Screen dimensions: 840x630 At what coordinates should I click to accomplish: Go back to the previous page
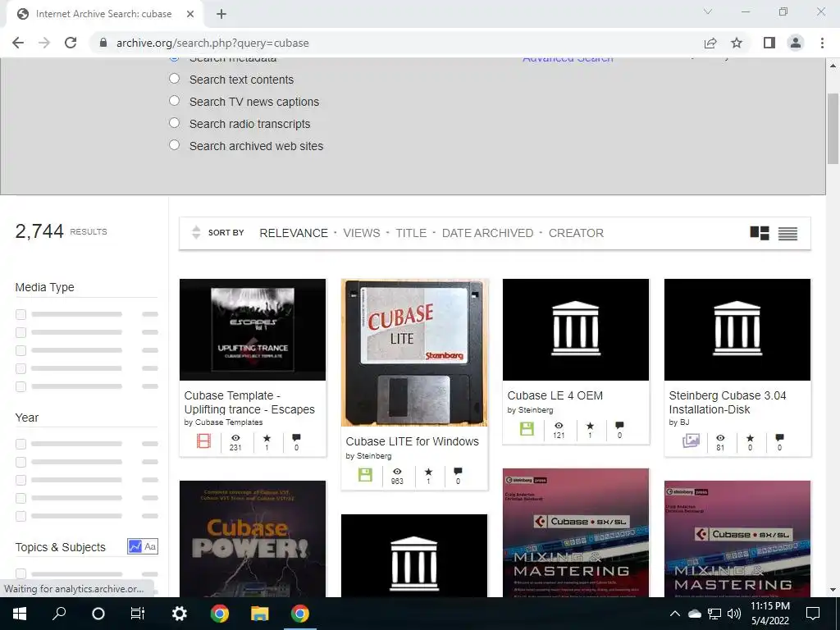pyautogui.click(x=18, y=43)
